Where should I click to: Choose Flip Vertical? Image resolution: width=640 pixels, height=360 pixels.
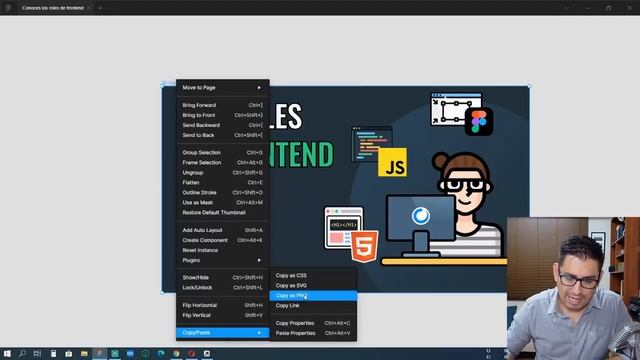222,315
